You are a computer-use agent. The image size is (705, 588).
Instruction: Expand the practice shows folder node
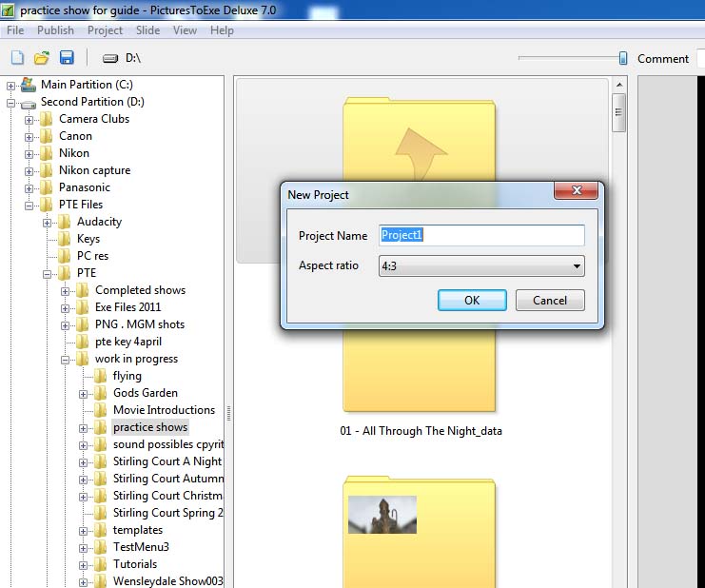pyautogui.click(x=83, y=428)
